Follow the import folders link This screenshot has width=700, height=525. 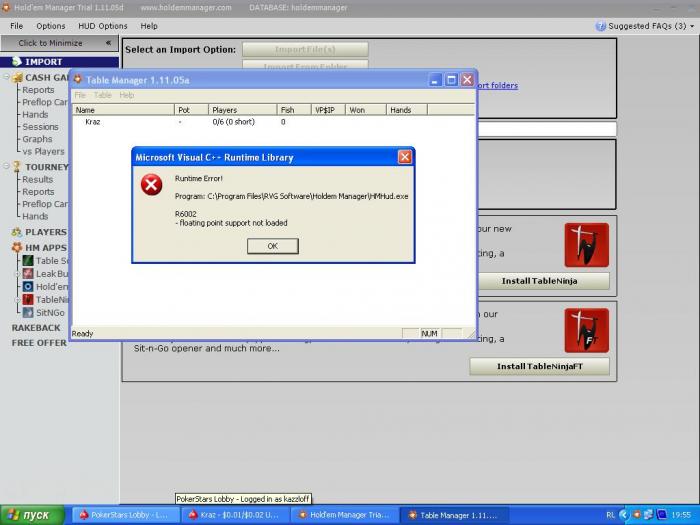point(498,85)
